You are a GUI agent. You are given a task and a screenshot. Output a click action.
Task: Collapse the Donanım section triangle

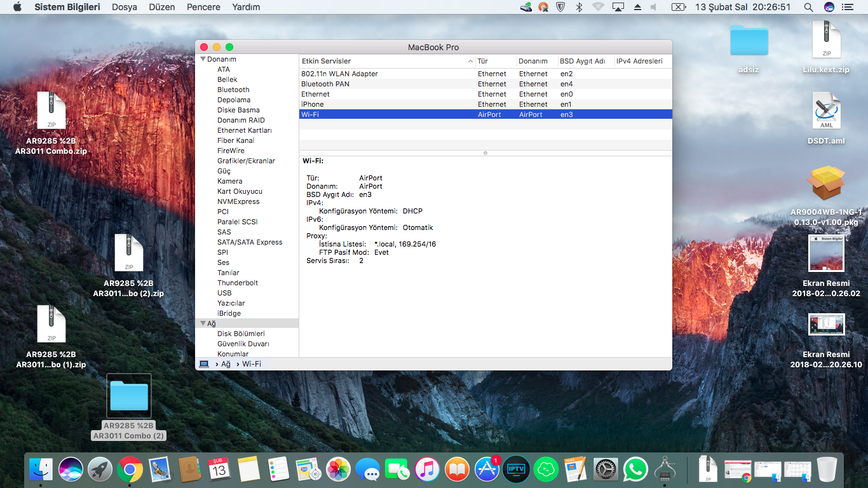[203, 59]
